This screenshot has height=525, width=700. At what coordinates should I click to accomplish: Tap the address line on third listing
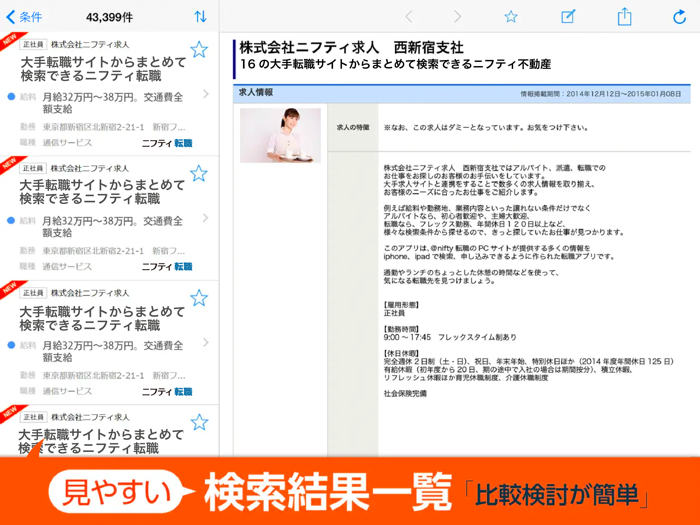pos(114,375)
